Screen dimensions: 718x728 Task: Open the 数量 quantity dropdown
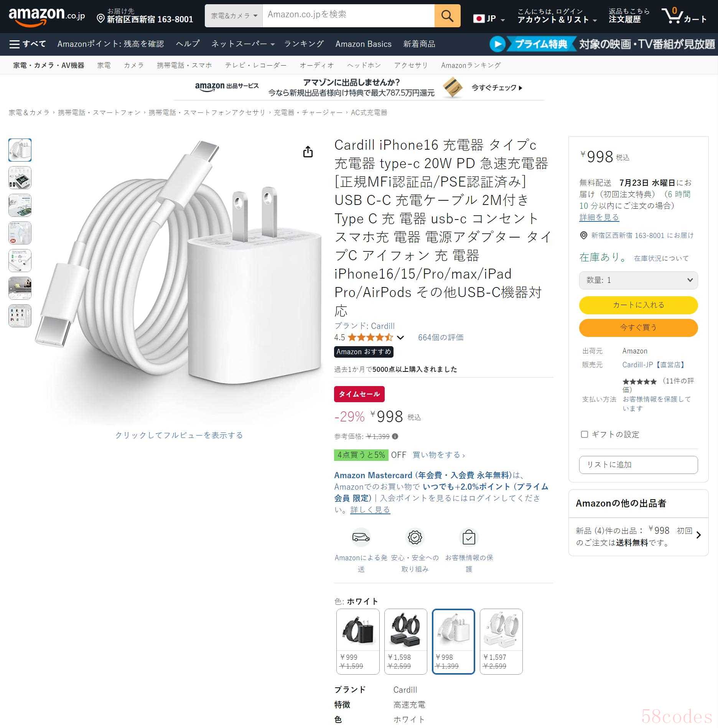(638, 280)
